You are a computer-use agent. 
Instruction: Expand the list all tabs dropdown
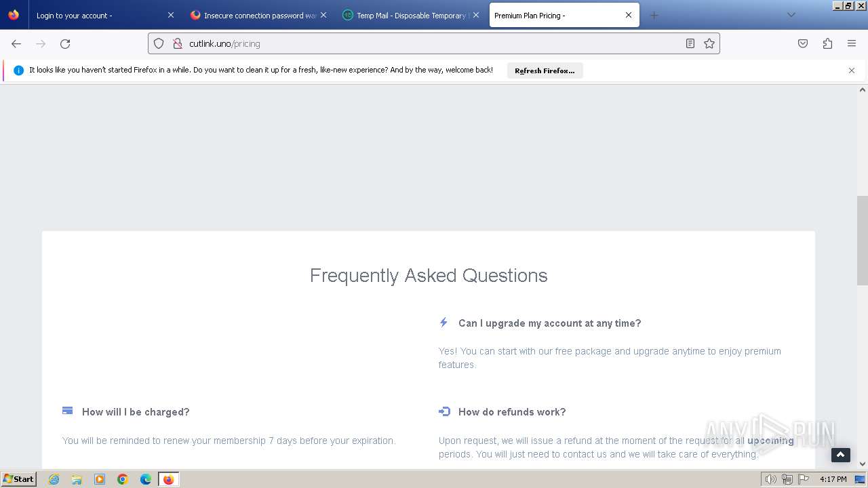click(x=791, y=15)
